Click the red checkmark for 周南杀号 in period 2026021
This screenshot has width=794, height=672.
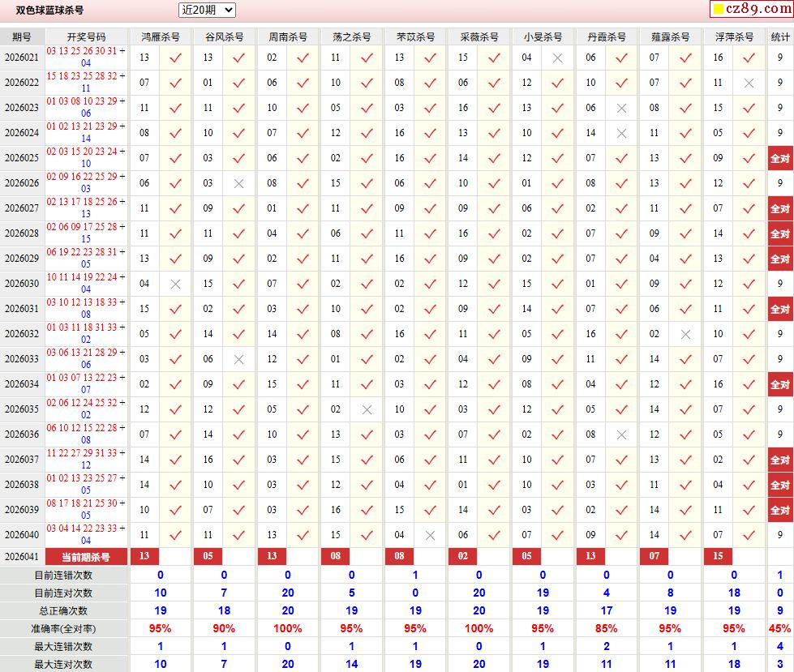303,58
